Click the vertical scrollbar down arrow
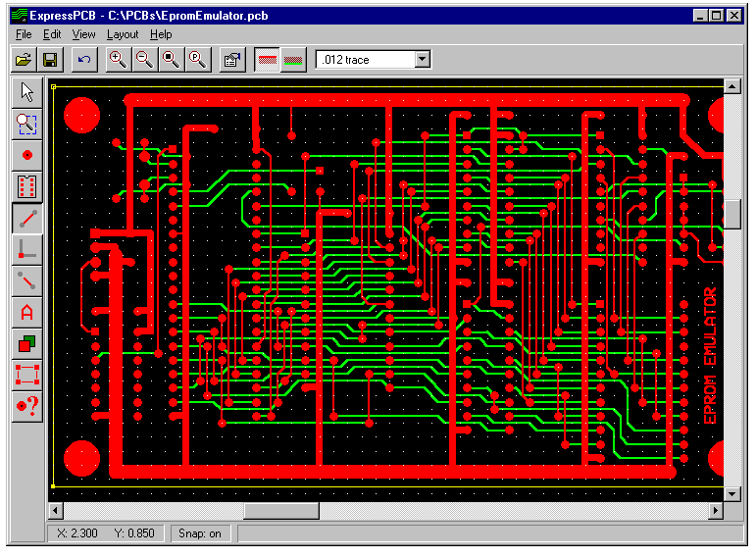 coord(732,494)
